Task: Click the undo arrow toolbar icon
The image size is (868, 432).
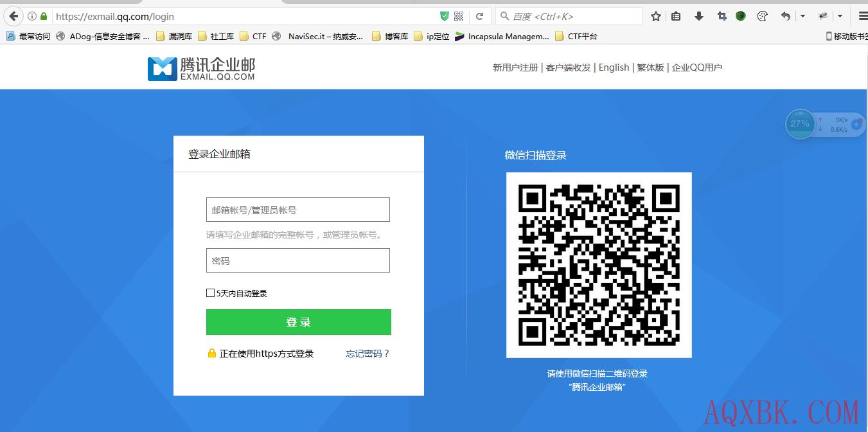Action: 785,16
